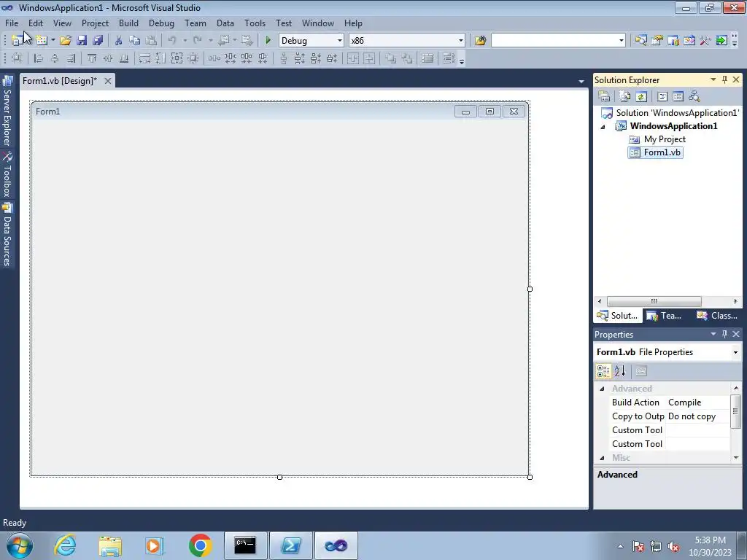The width and height of the screenshot is (747, 560).
Task: Switch to Class View tab
Action: pos(717,316)
